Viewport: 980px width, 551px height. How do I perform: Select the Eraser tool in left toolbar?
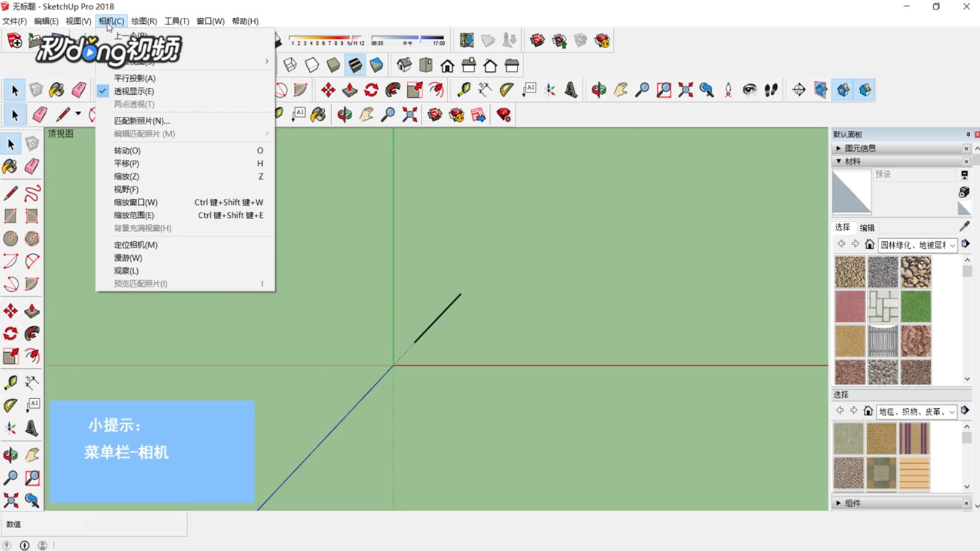point(32,166)
